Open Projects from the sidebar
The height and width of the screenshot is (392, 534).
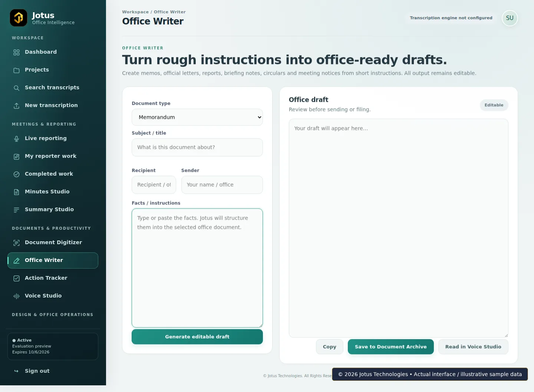53,70
